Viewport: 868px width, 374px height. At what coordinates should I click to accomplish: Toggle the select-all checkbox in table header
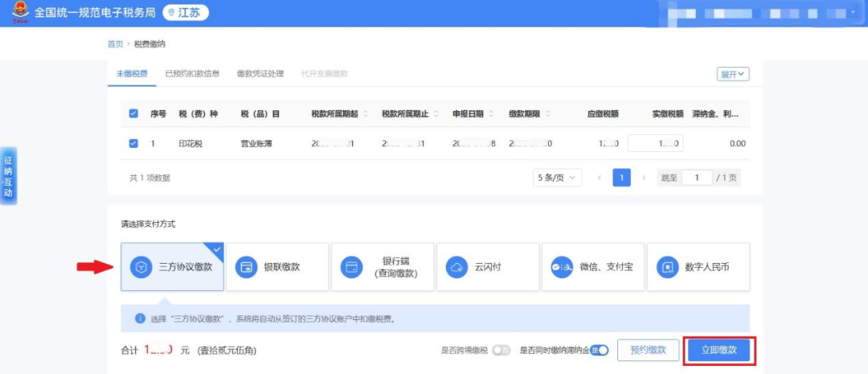coord(133,114)
